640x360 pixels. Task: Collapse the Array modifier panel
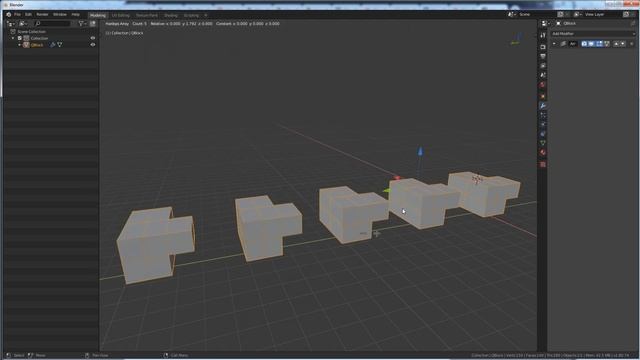point(554,44)
